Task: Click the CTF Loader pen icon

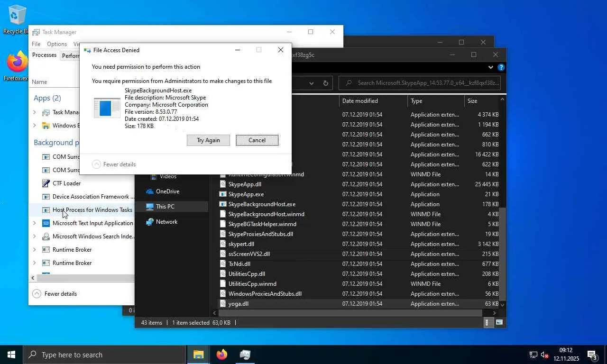Action: point(46,183)
